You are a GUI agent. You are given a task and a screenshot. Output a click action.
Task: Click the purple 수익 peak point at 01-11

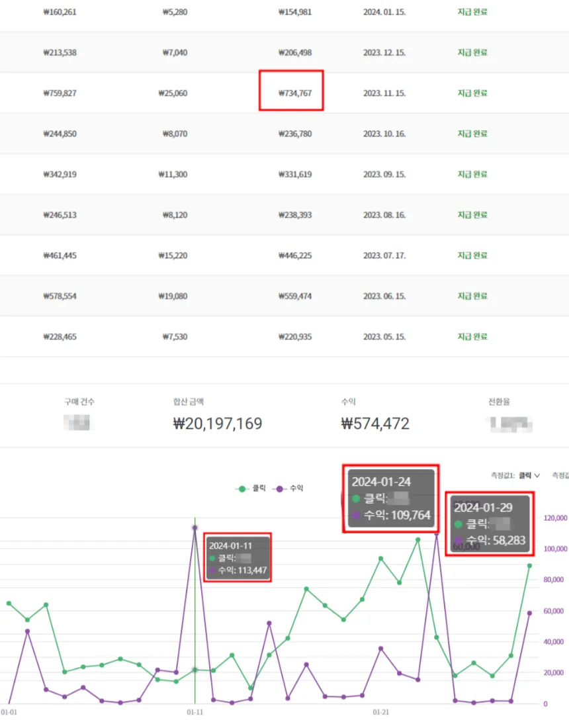tap(195, 527)
